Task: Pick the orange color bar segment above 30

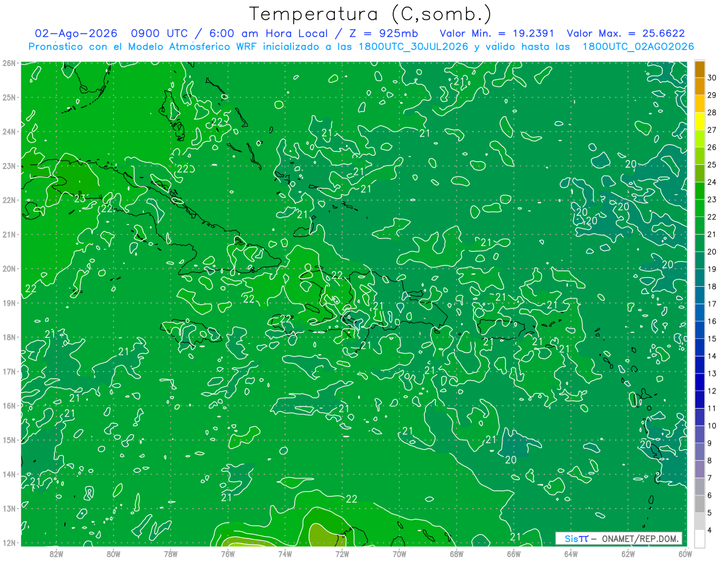Action: pyautogui.click(x=700, y=69)
